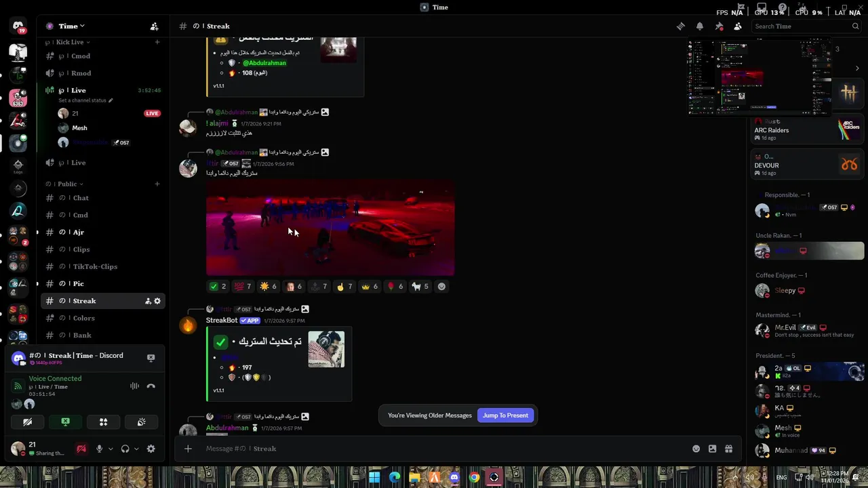Toggle noise suppression waveform icon

click(x=134, y=386)
